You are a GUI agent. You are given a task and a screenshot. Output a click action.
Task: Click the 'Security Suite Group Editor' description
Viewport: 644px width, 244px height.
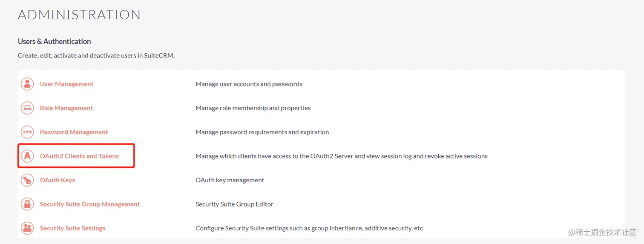(x=234, y=204)
